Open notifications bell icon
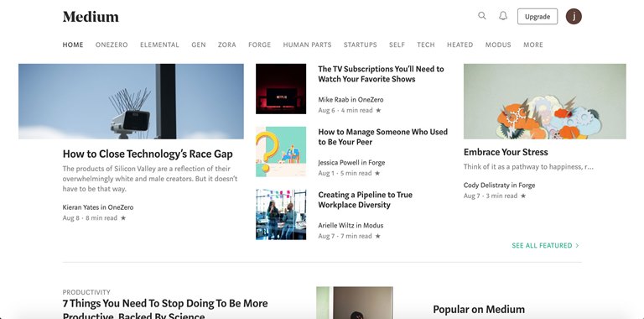This screenshot has height=319, width=644. (x=503, y=16)
